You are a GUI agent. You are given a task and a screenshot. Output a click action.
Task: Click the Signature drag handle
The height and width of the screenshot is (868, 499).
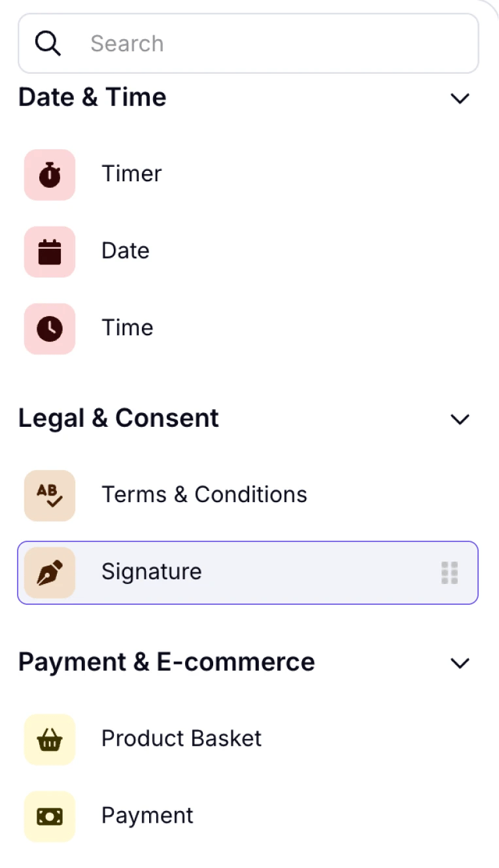449,572
